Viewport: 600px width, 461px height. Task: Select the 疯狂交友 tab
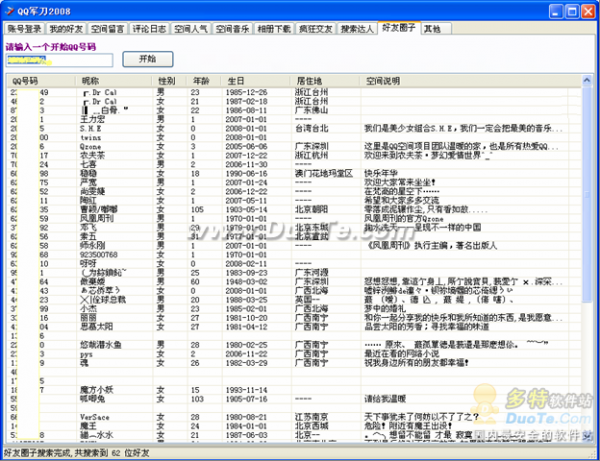pyautogui.click(x=316, y=29)
